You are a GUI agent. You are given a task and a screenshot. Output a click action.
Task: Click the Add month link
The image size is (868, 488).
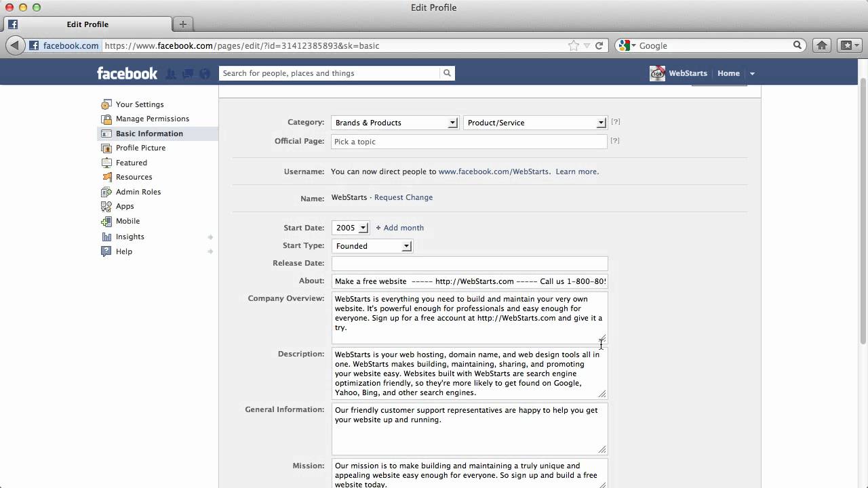tap(400, 228)
